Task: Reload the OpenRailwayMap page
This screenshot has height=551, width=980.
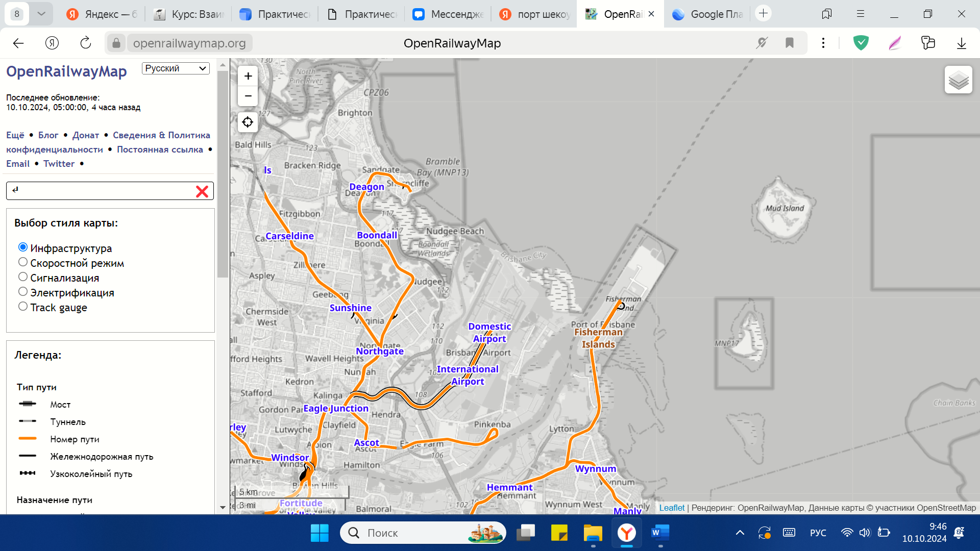Action: [x=86, y=43]
